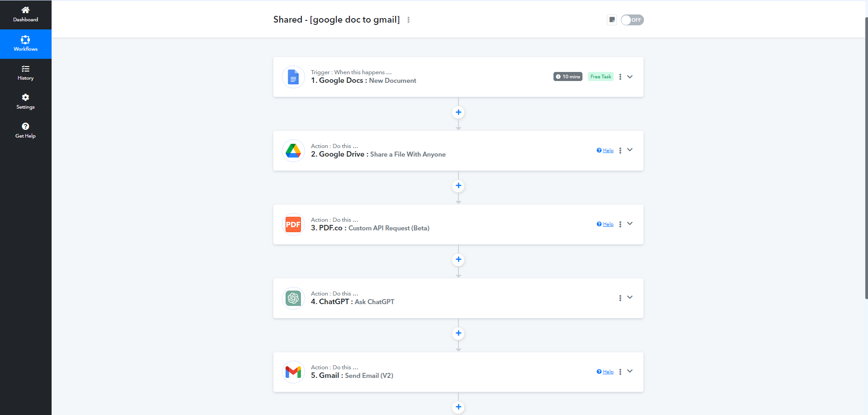Image resolution: width=868 pixels, height=415 pixels.
Task: Click '1. Google Docs : New Document' text
Action: (x=363, y=81)
